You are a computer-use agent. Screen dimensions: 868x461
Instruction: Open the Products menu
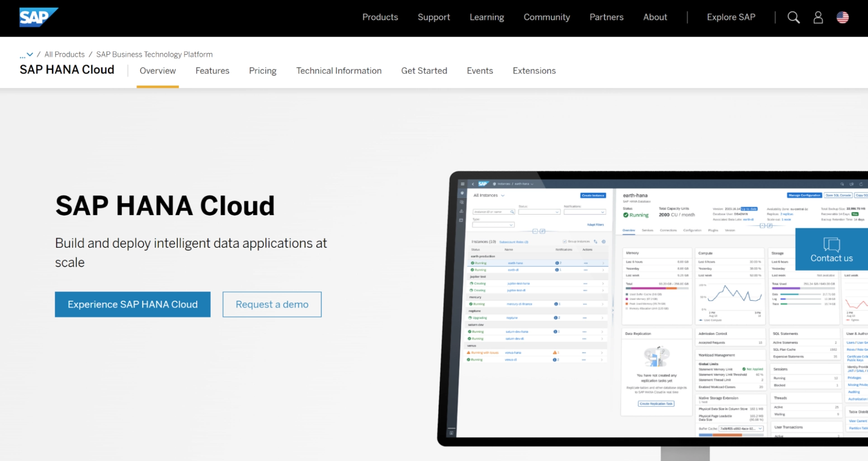tap(380, 17)
